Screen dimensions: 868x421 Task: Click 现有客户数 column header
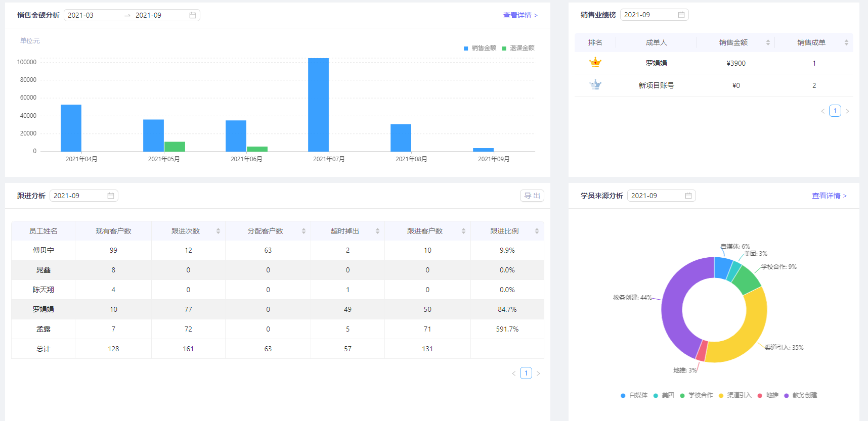[x=113, y=231]
